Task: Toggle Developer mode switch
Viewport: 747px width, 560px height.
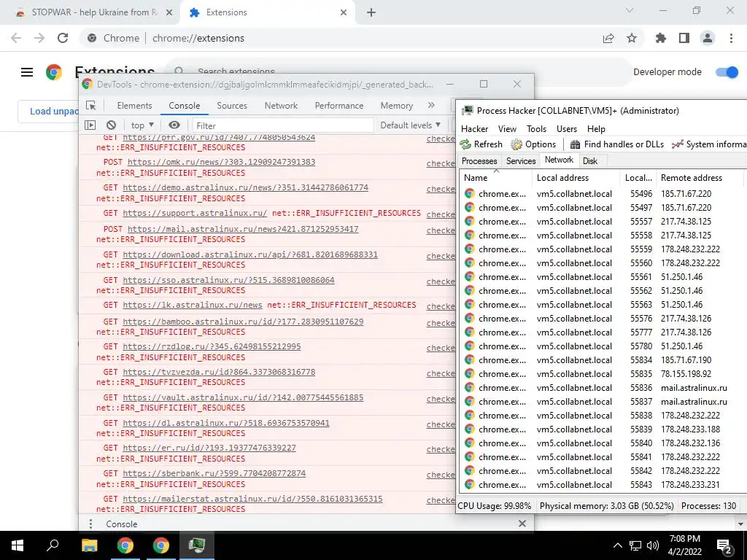Action: 727,72
